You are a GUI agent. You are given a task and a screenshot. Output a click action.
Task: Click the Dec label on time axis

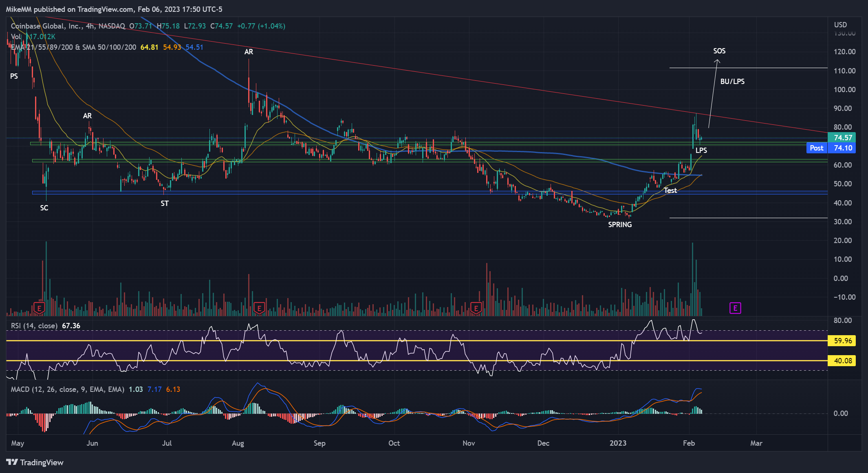point(543,443)
